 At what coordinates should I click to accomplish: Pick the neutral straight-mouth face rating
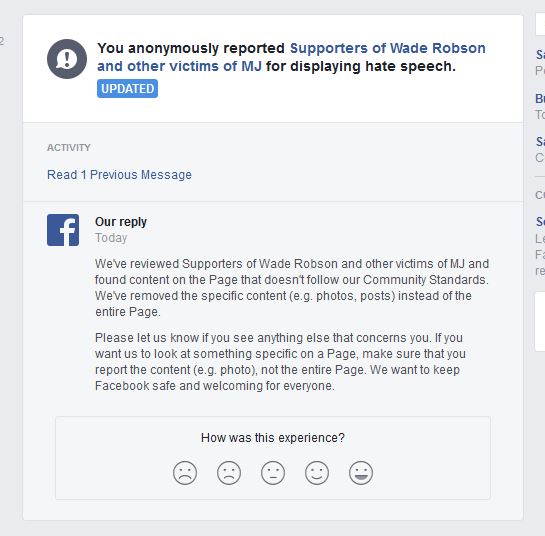point(273,473)
